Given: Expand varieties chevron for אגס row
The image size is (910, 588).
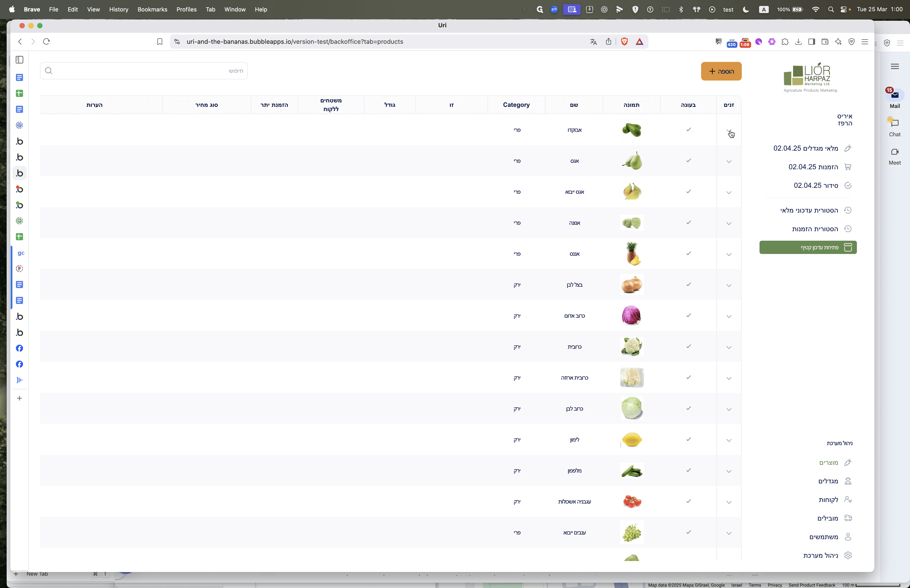Looking at the screenshot, I should 729,162.
